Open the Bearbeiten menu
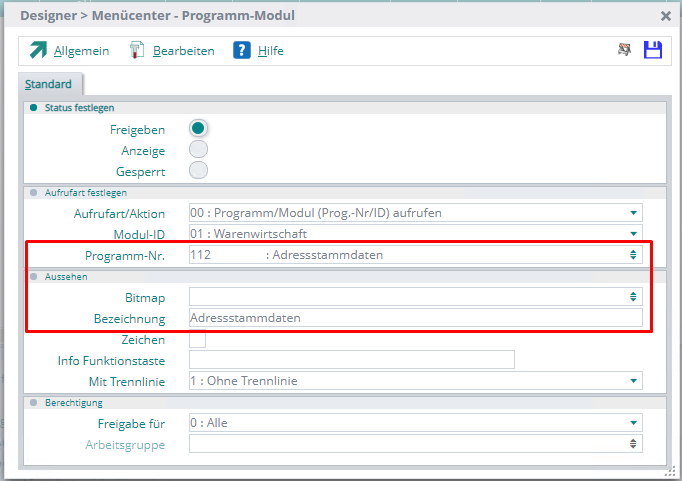Viewport: 682px width, 481px height. tap(184, 51)
